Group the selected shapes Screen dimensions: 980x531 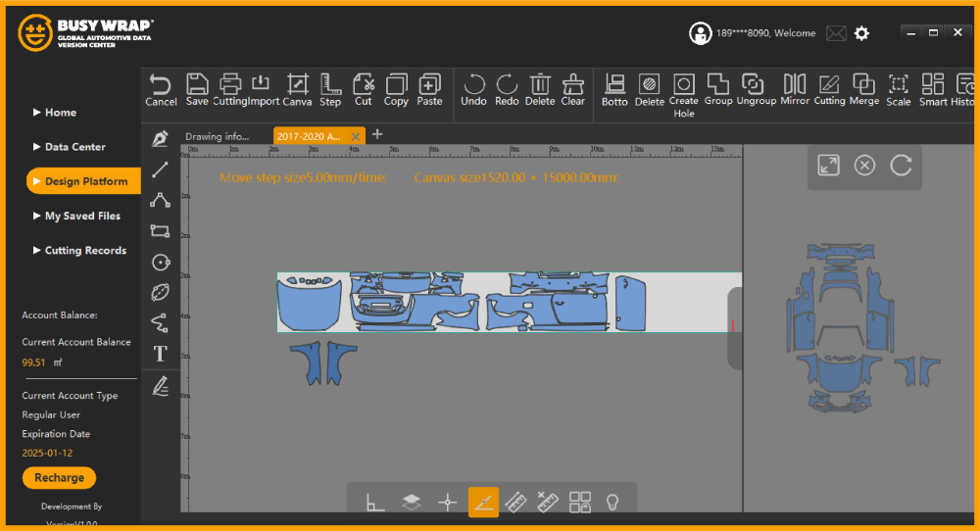[718, 89]
